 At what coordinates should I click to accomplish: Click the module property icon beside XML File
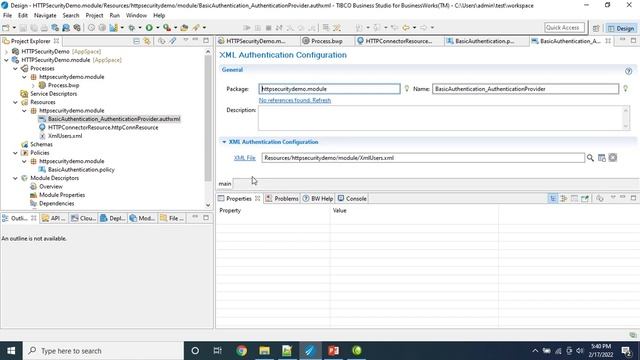(x=602, y=158)
